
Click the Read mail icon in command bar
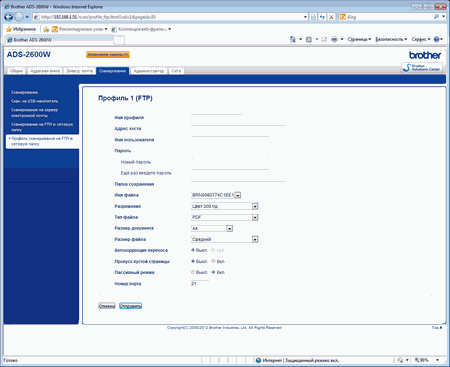click(324, 39)
